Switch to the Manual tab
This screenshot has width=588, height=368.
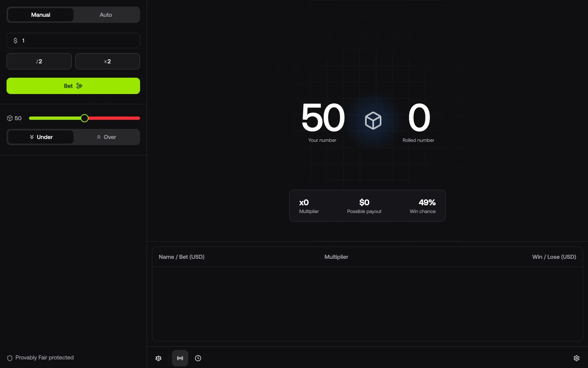pyautogui.click(x=41, y=15)
